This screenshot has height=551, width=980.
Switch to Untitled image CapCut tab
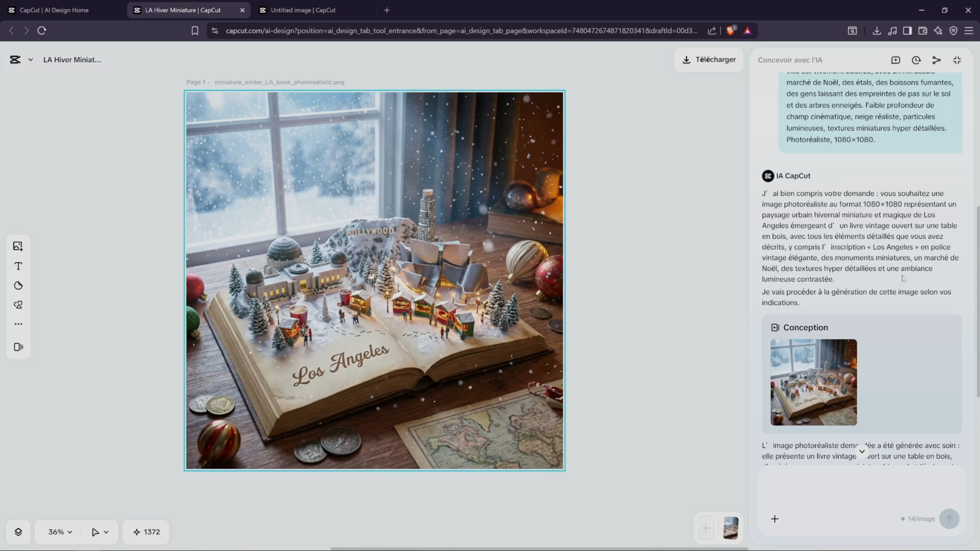303,10
